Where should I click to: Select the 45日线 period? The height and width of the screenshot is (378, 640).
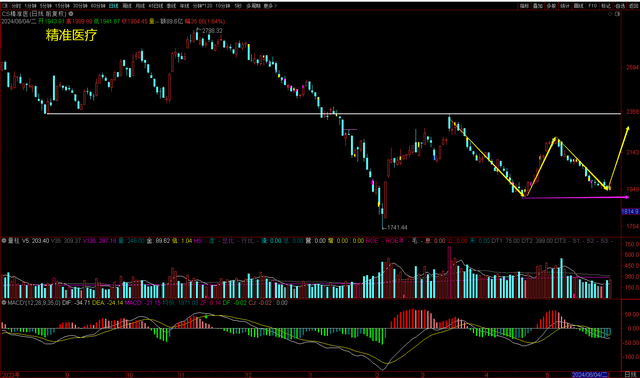point(156,6)
